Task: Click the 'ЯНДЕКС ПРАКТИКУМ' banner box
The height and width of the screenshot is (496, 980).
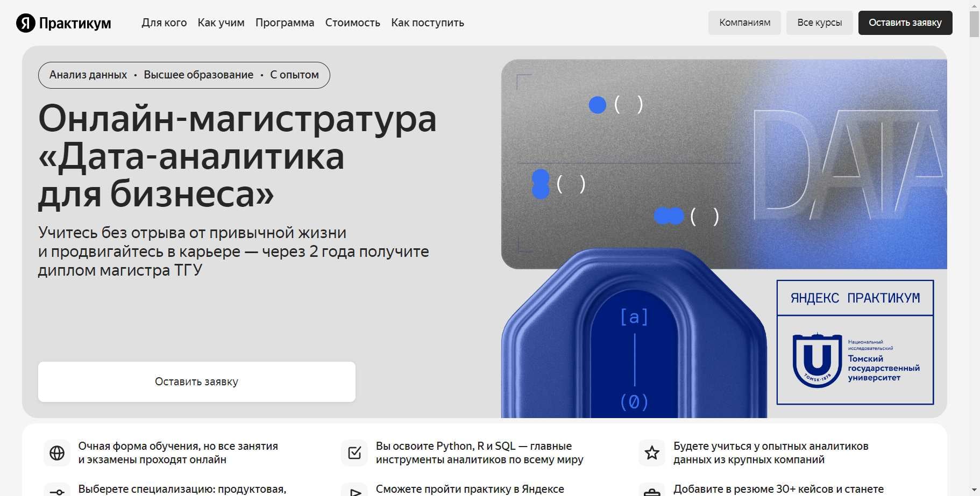Action: pyautogui.click(x=855, y=298)
